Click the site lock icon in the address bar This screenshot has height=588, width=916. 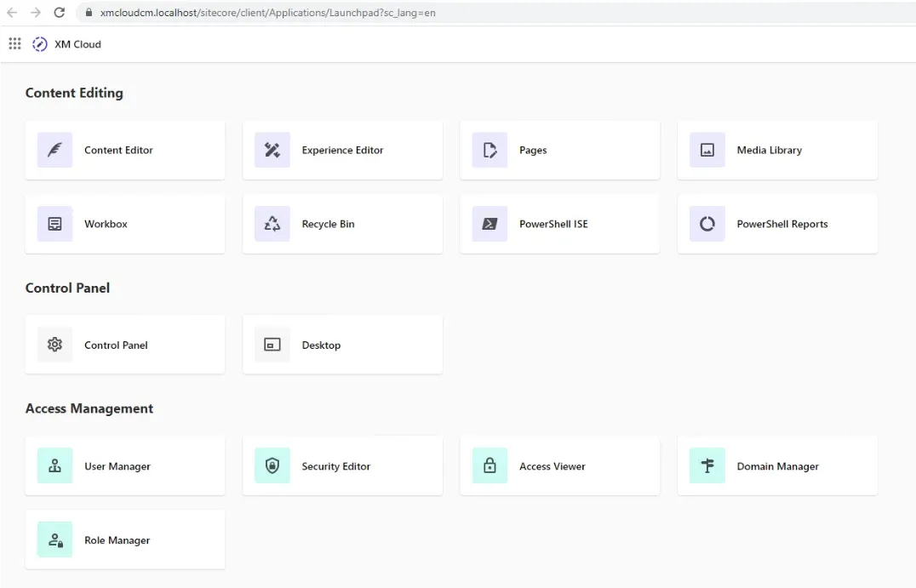coord(89,12)
